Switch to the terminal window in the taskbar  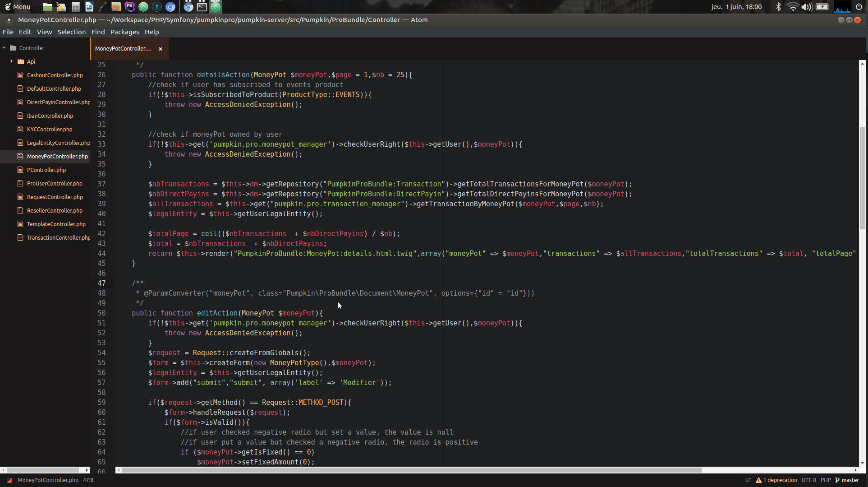(202, 7)
